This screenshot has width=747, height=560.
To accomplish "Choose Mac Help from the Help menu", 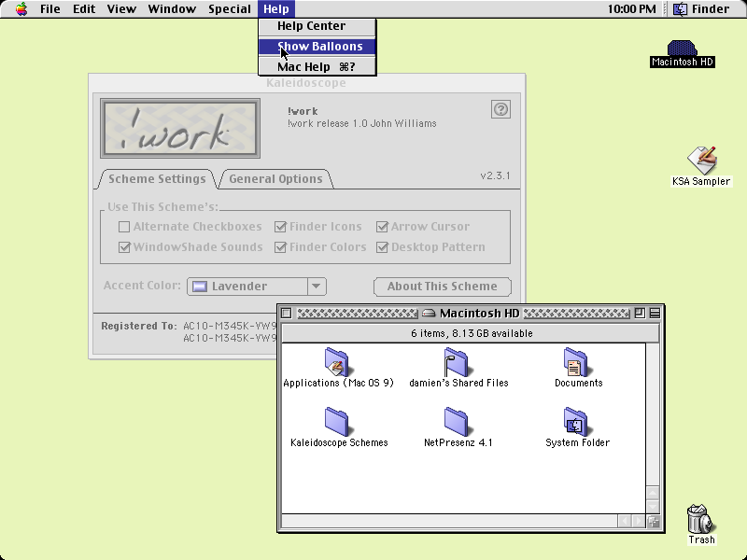I will pyautogui.click(x=317, y=66).
